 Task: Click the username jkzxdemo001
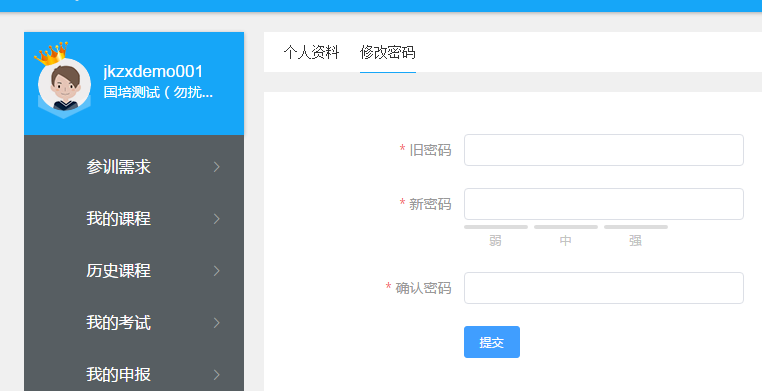(153, 71)
